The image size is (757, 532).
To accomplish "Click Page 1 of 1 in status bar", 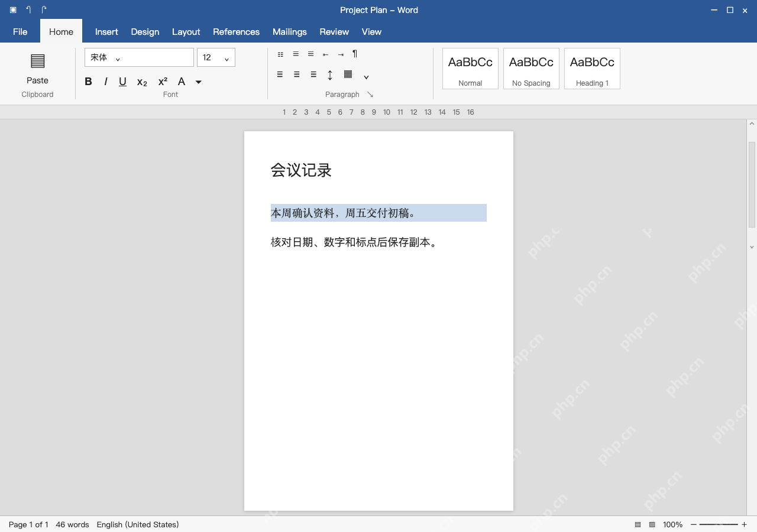I will tap(28, 524).
